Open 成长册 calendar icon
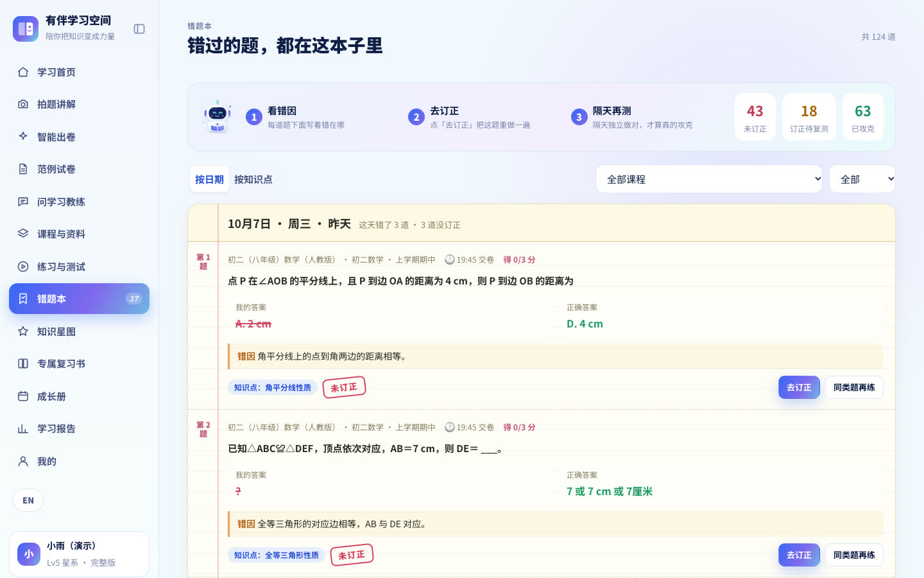Image resolution: width=924 pixels, height=578 pixels. tap(23, 396)
